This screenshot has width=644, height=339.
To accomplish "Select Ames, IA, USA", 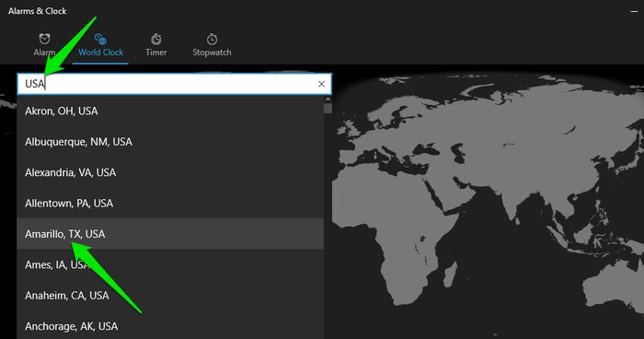I will tap(170, 264).
